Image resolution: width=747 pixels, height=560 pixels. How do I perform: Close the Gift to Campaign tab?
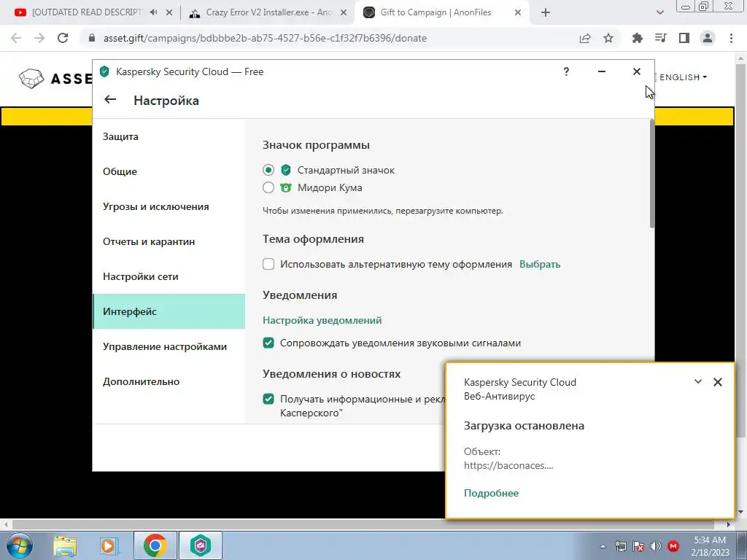(518, 13)
